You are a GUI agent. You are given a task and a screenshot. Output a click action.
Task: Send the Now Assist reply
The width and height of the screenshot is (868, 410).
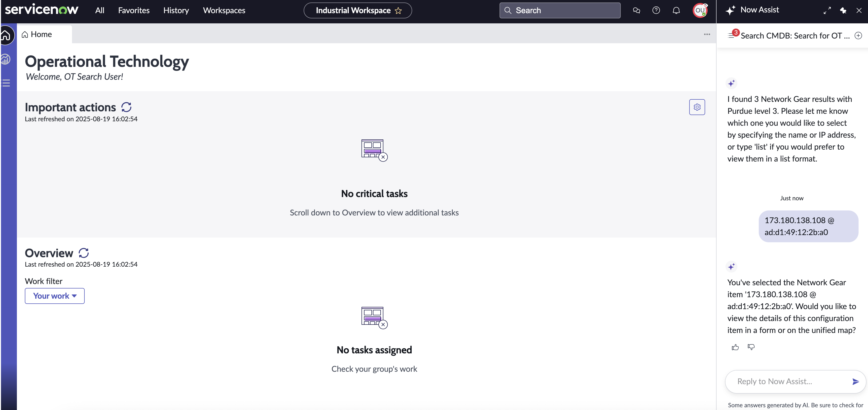(x=856, y=382)
